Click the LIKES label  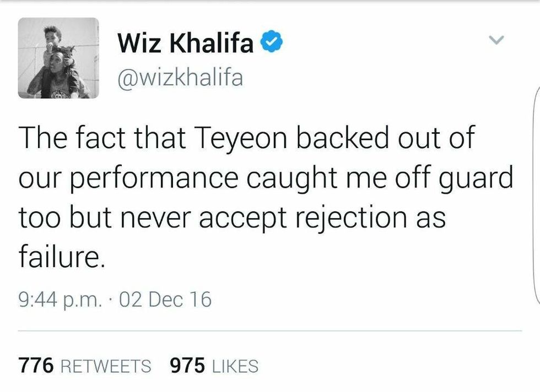pos(234,366)
